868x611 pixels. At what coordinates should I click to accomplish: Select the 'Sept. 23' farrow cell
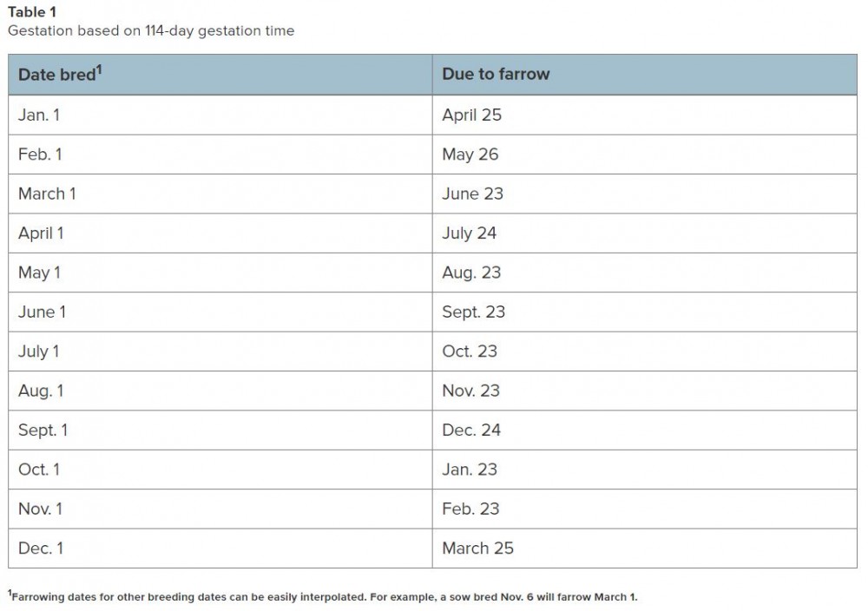click(x=644, y=312)
